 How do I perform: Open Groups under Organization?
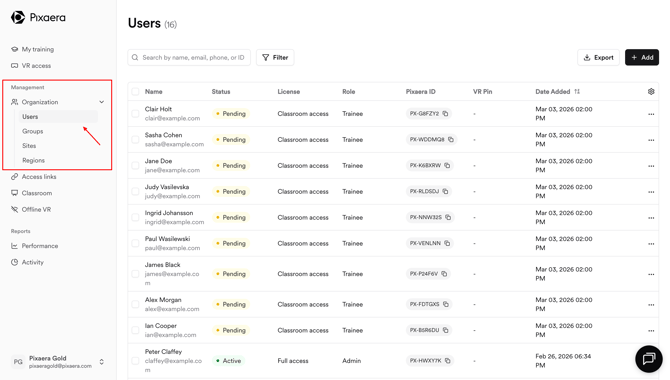coord(32,131)
